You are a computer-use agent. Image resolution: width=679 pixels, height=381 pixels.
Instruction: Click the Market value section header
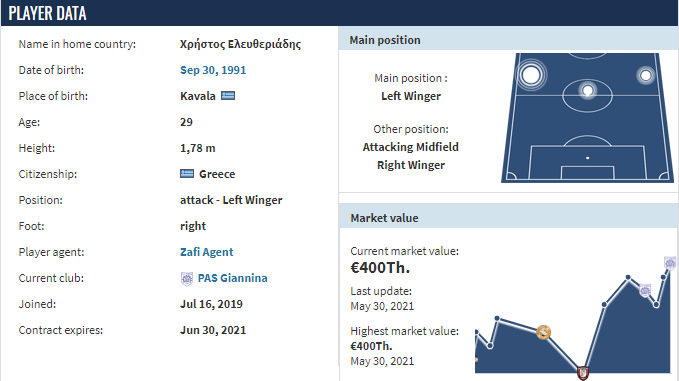(508, 218)
